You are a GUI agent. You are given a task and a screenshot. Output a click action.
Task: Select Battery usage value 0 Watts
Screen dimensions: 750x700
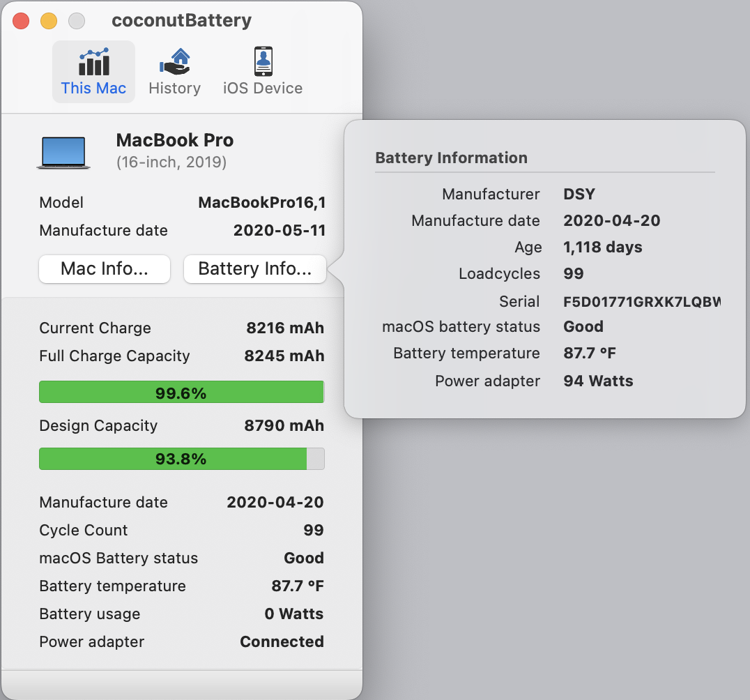pyautogui.click(x=294, y=614)
